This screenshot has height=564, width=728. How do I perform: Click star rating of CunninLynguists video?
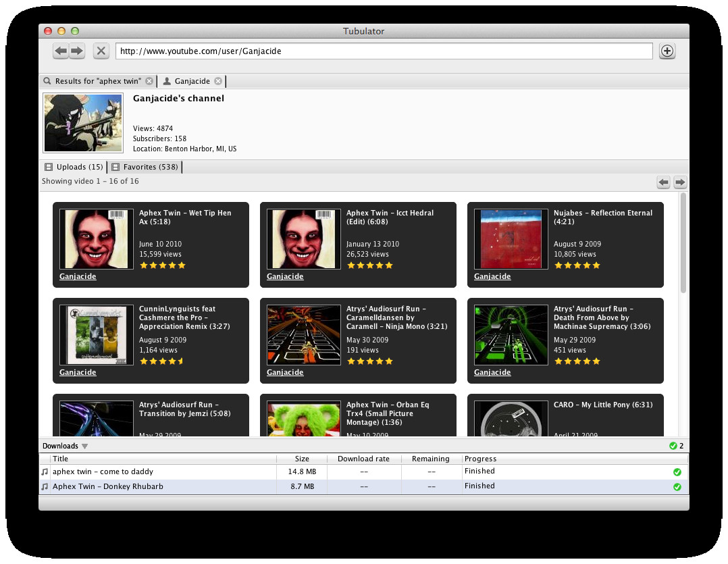pos(161,361)
